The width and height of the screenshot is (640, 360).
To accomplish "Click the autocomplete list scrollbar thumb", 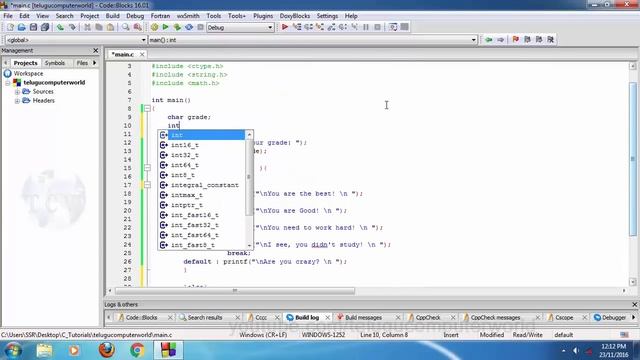I will [x=249, y=177].
